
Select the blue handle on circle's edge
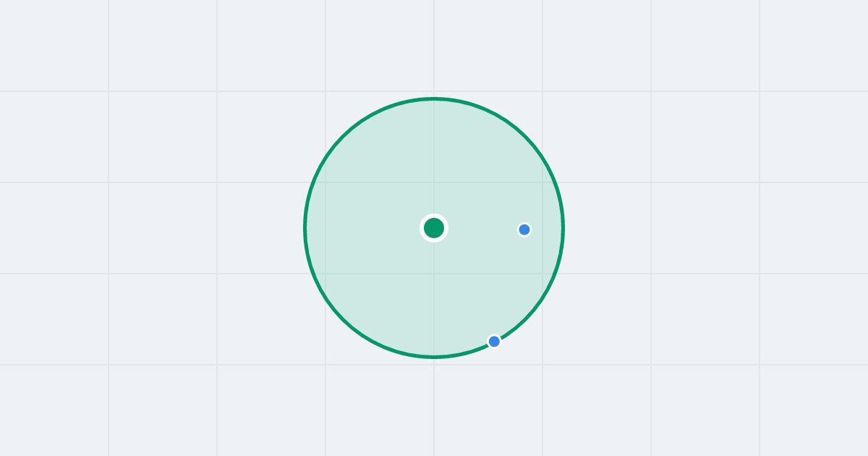[494, 341]
